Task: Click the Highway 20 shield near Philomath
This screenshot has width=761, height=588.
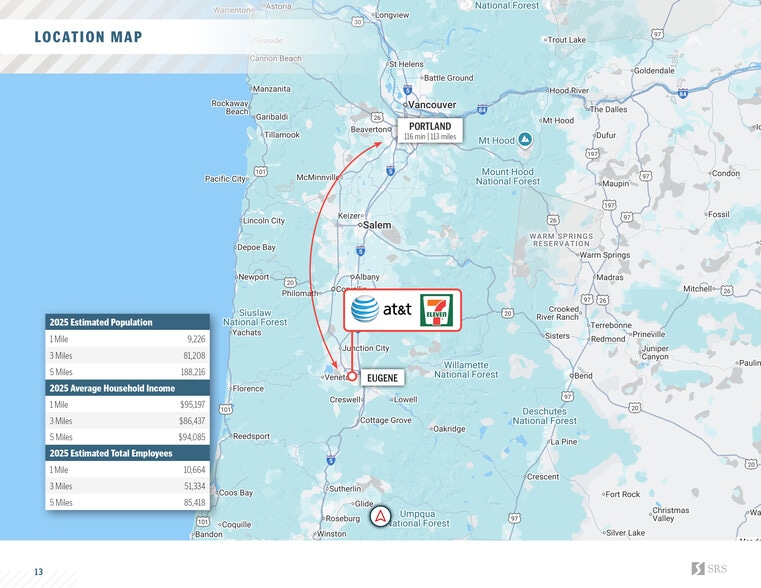Action: point(290,282)
